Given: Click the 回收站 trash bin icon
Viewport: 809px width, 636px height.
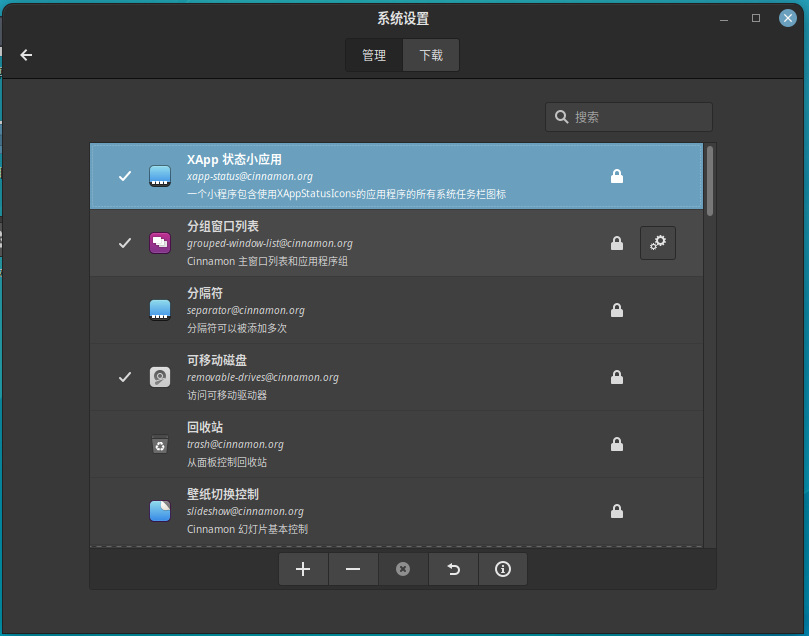Looking at the screenshot, I should click(x=160, y=444).
